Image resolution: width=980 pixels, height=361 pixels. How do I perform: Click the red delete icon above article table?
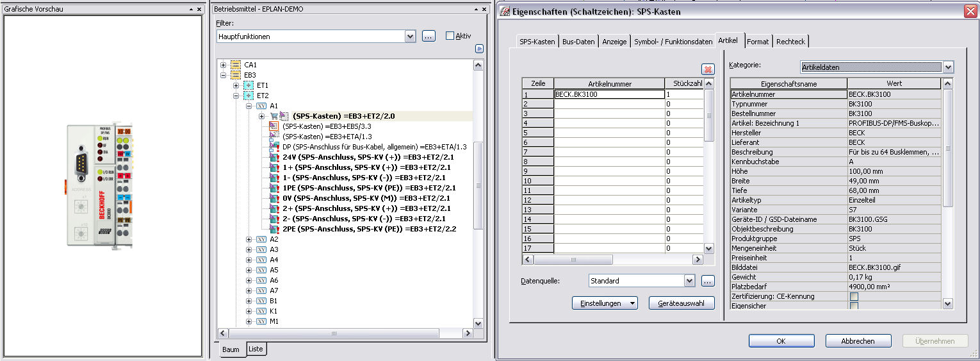[x=708, y=69]
